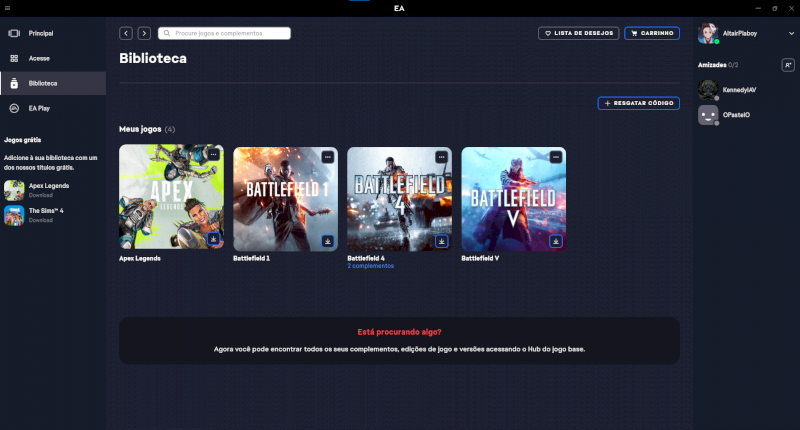The width and height of the screenshot is (800, 430).
Task: Open Battlefield 1 options menu (three dots)
Action: tap(328, 157)
